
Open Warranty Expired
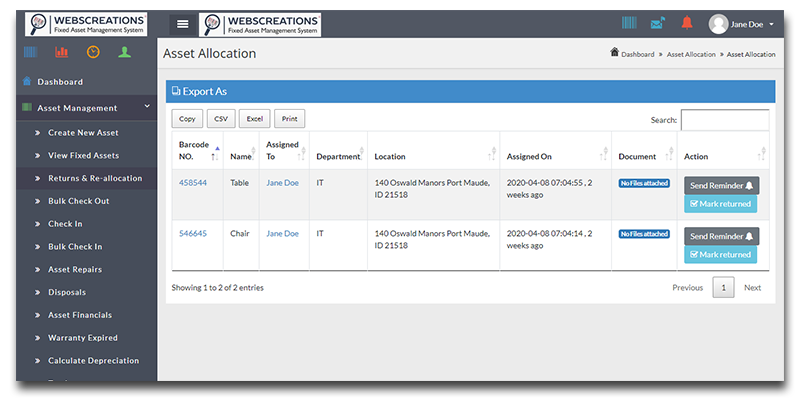click(x=83, y=338)
